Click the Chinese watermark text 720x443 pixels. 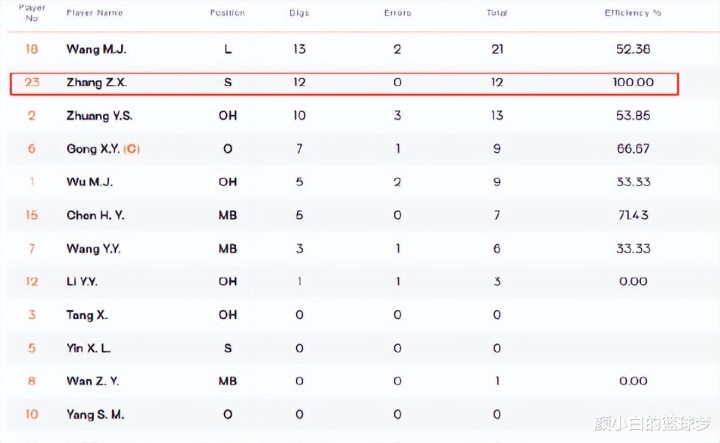(651, 423)
